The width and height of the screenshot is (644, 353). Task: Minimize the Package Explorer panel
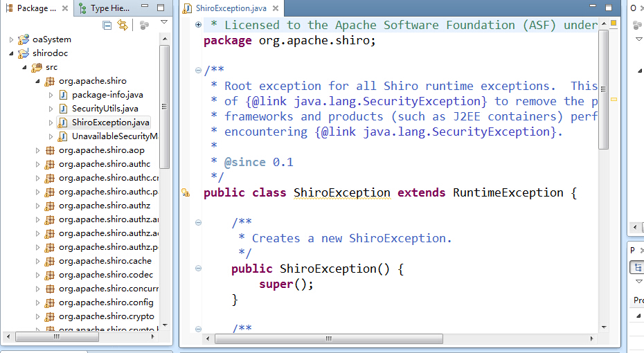145,6
